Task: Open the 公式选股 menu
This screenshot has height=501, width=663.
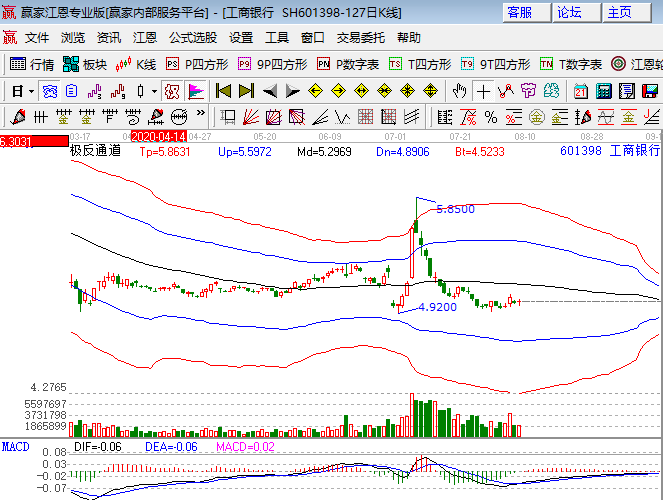Action: (193, 38)
